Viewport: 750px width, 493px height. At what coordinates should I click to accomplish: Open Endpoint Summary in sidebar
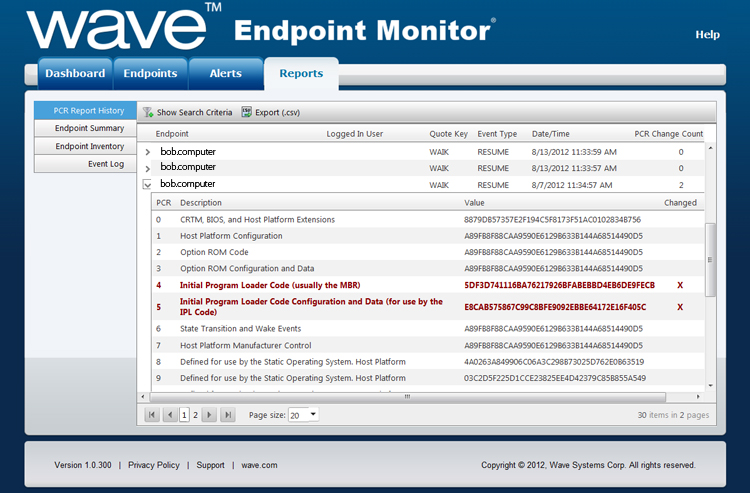(89, 128)
